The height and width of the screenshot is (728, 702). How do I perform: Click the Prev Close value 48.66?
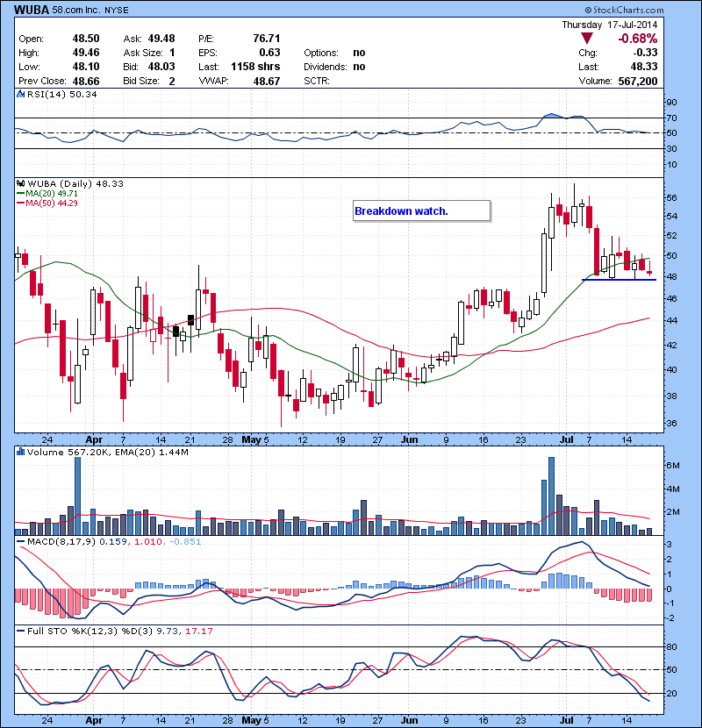pyautogui.click(x=86, y=81)
